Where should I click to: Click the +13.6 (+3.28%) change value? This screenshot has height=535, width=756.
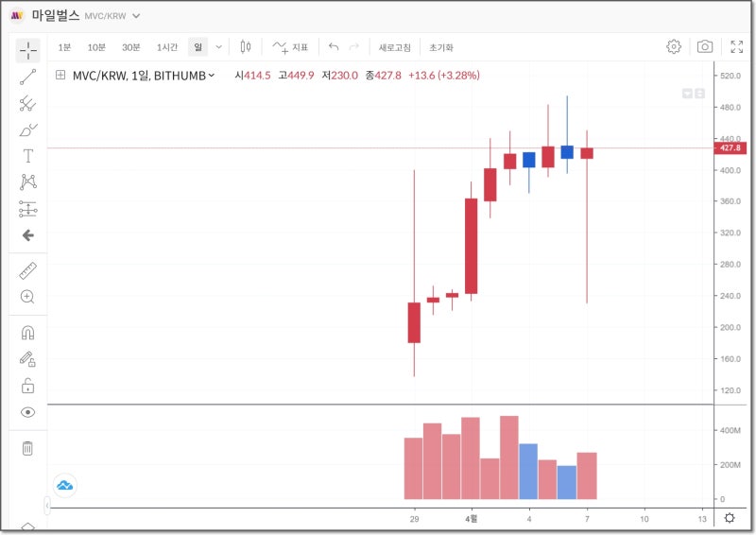(443, 76)
